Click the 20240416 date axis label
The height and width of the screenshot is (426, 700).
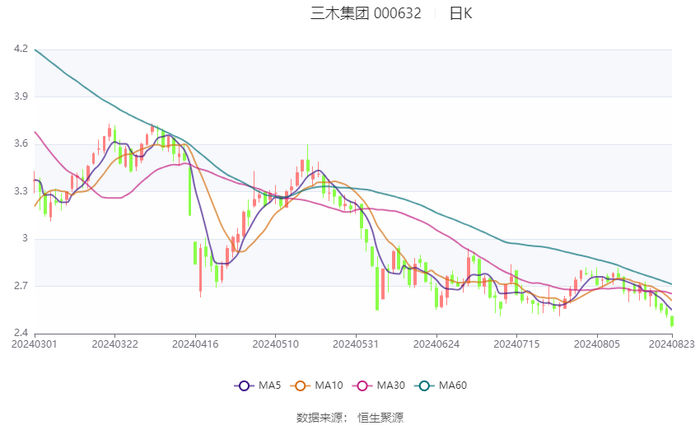[x=195, y=344]
